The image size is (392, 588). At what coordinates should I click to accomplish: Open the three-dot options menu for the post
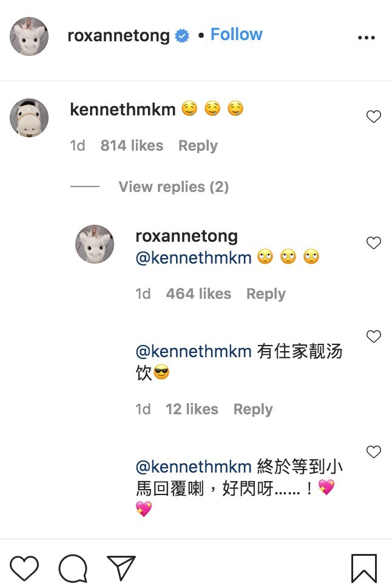[367, 36]
